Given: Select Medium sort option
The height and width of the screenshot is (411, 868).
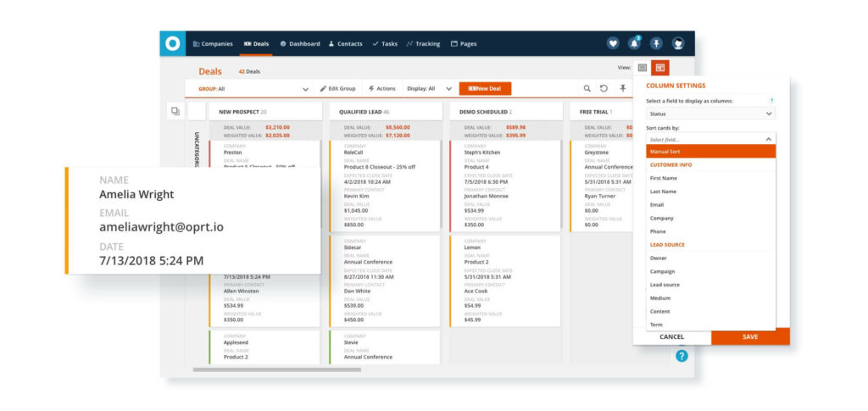Looking at the screenshot, I should [x=711, y=297].
